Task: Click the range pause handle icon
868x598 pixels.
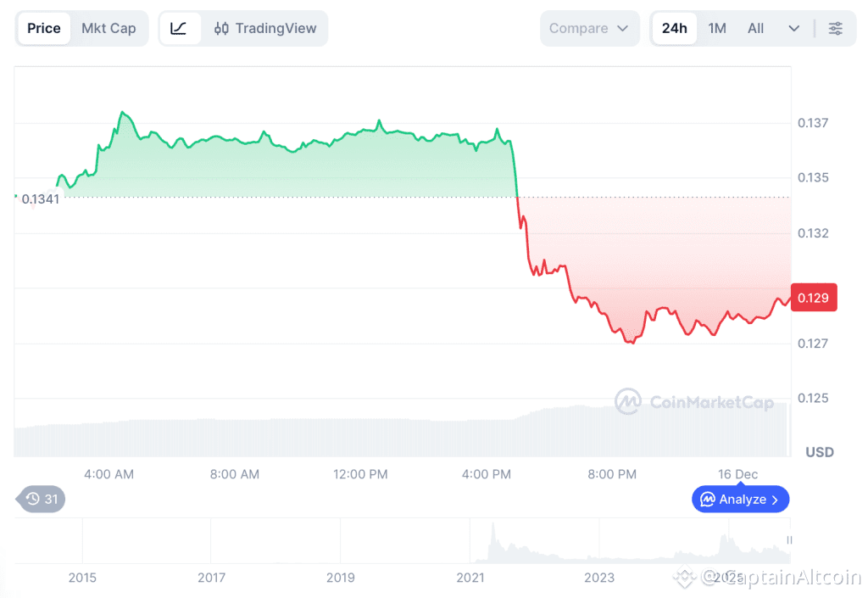Action: 789,540
